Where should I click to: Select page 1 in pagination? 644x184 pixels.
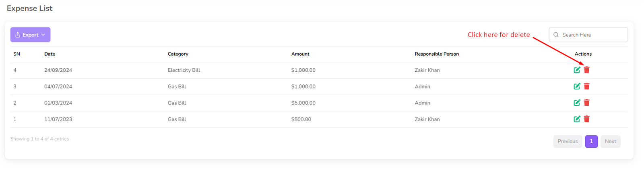[591, 141]
